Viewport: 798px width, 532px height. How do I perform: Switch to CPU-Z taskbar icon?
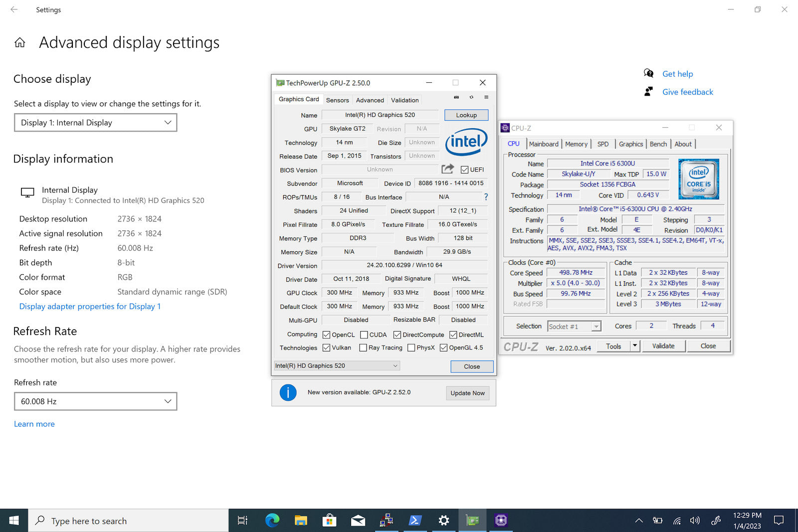(x=501, y=521)
